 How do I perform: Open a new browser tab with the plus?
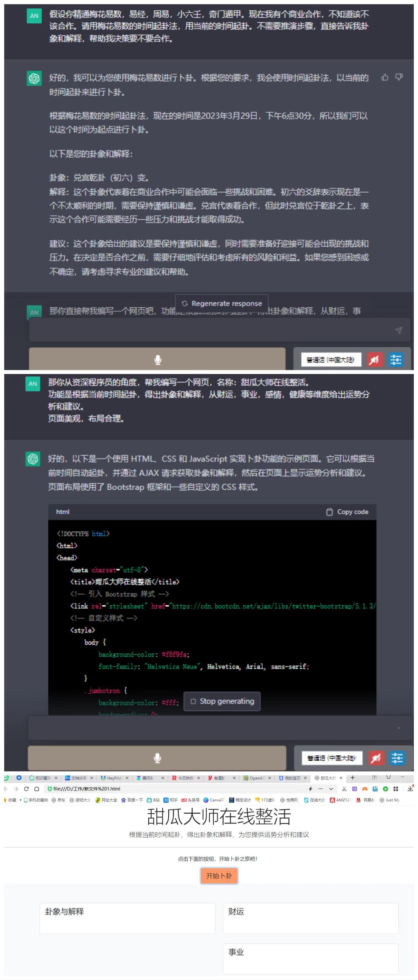pyautogui.click(x=353, y=778)
